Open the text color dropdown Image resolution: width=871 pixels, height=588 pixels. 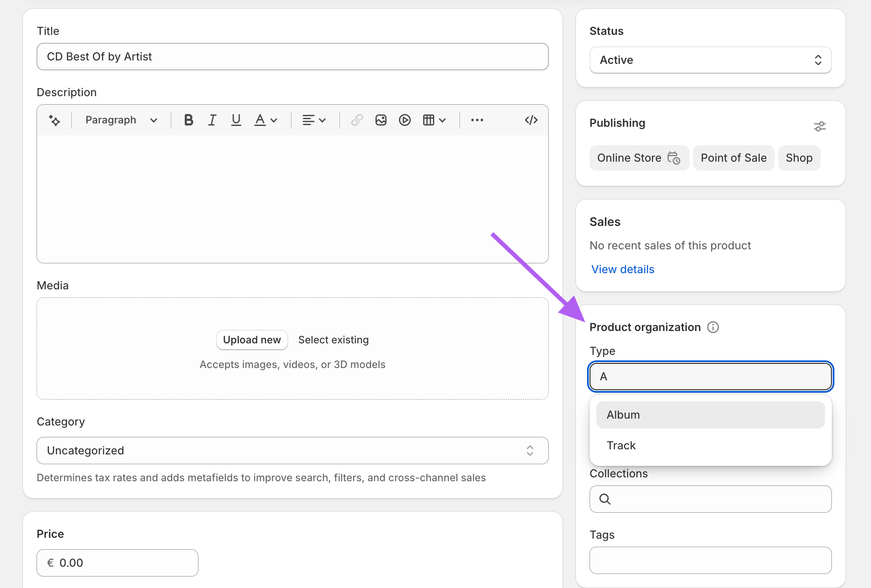tap(266, 120)
